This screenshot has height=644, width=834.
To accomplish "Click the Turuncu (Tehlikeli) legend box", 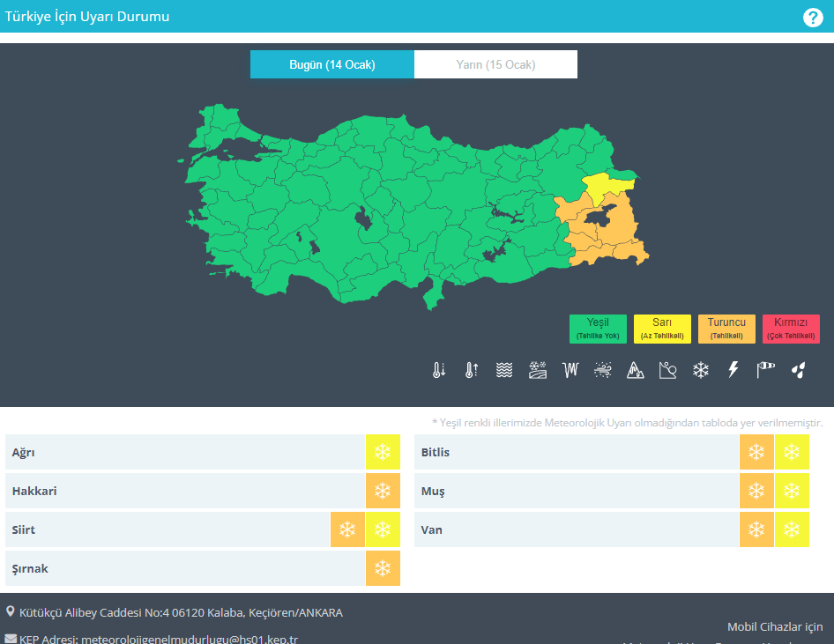I will tap(726, 329).
